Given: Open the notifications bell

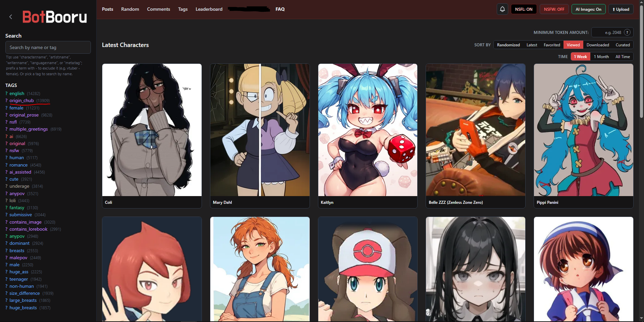Looking at the screenshot, I should tap(502, 9).
